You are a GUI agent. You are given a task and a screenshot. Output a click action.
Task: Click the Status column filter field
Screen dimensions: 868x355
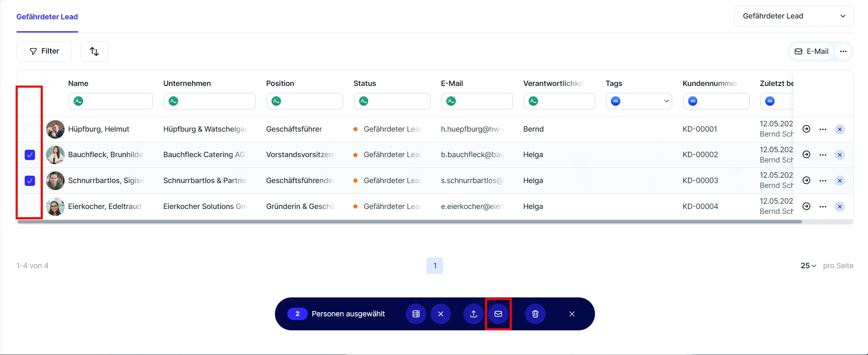pos(392,101)
